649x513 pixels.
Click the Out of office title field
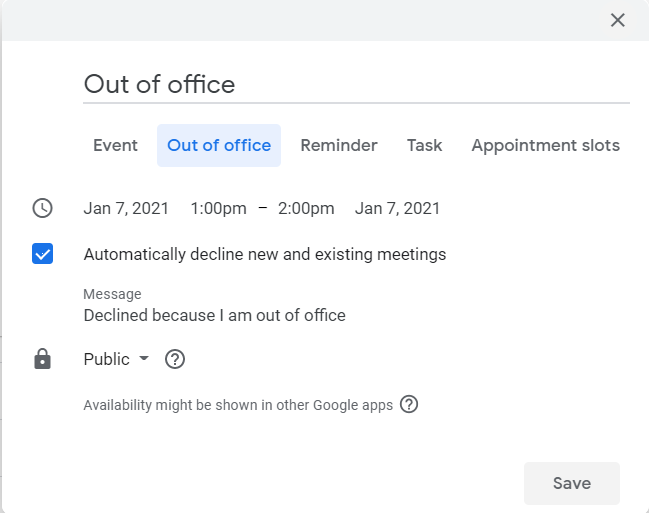tap(355, 84)
